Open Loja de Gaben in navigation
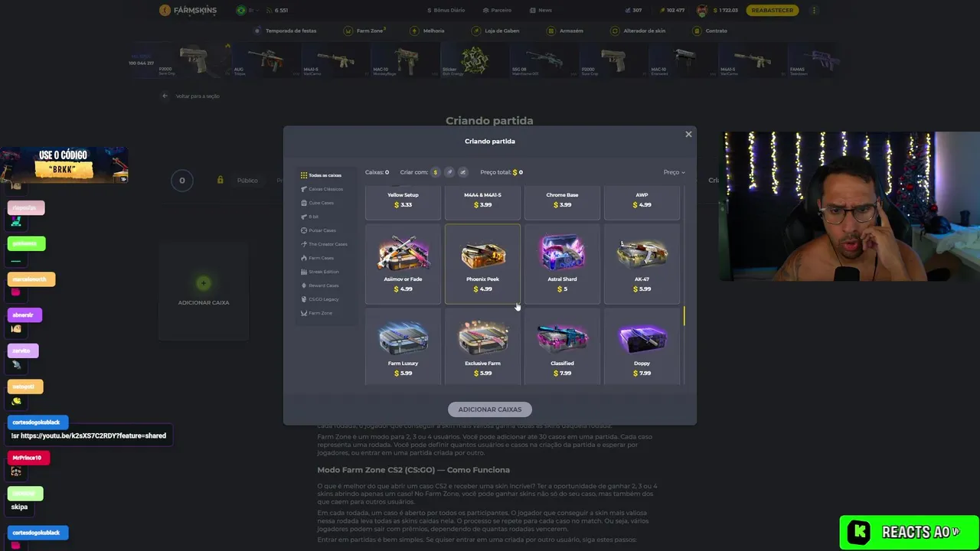 (496, 31)
